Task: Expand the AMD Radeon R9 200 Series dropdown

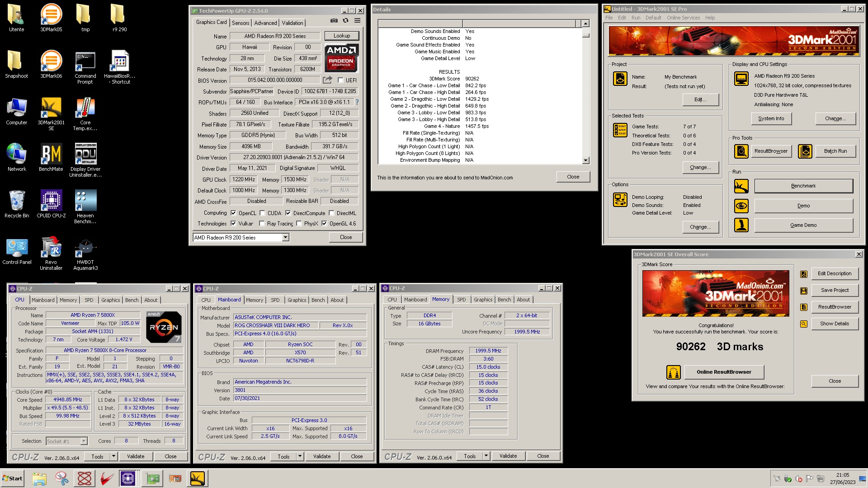Action: pyautogui.click(x=285, y=238)
